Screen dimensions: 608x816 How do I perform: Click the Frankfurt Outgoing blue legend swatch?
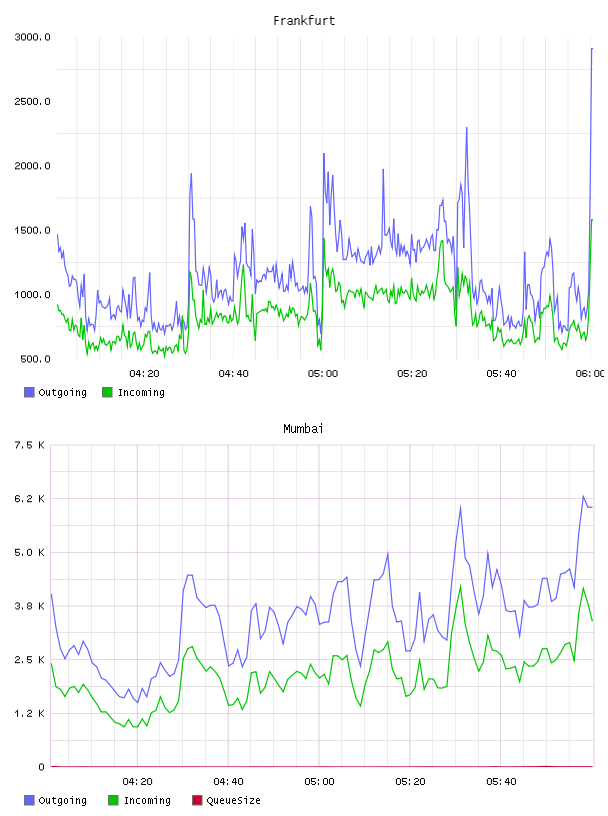[29, 392]
